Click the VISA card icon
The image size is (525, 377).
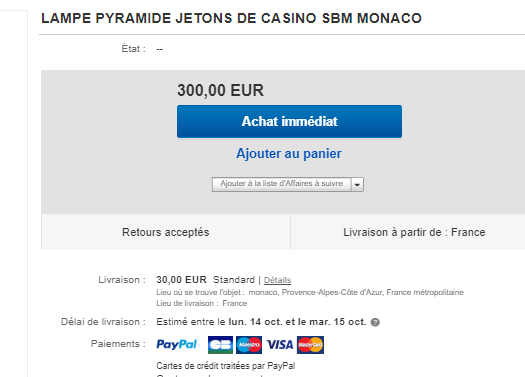[280, 345]
